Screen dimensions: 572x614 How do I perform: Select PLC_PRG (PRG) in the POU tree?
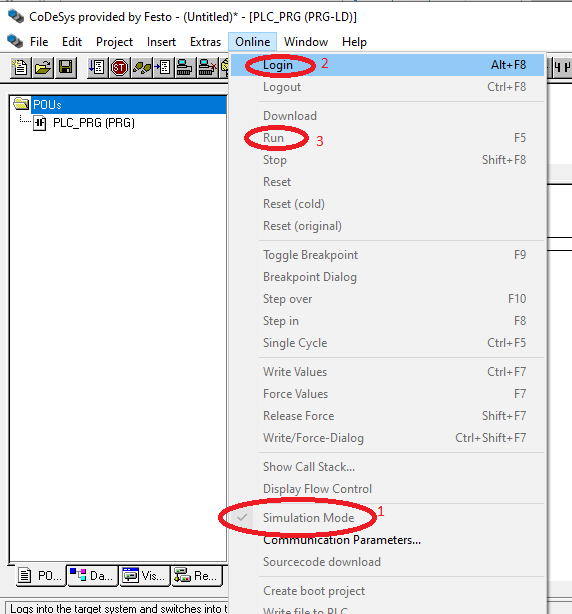tap(94, 123)
